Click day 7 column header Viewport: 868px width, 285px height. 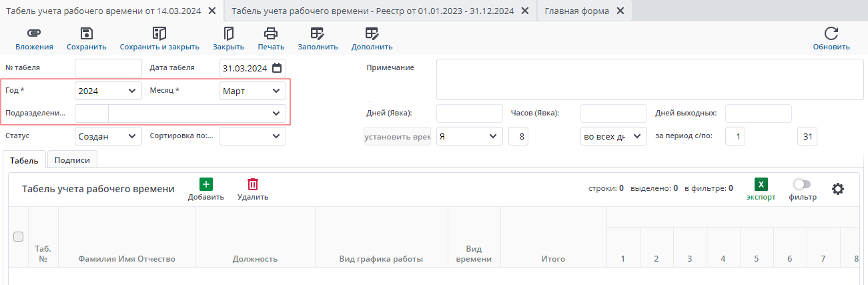click(x=823, y=248)
